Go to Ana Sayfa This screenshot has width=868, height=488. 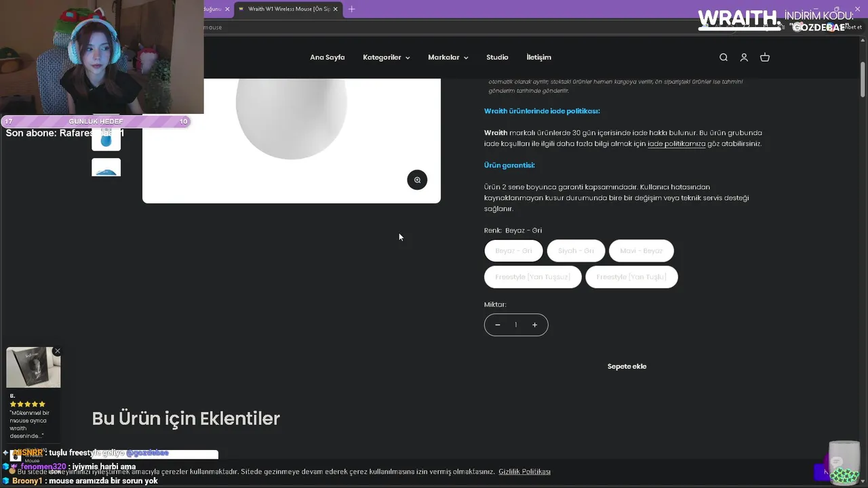pos(328,58)
